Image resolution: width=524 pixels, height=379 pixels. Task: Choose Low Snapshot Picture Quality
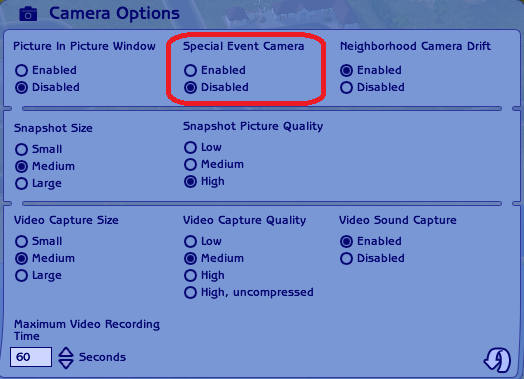click(190, 147)
